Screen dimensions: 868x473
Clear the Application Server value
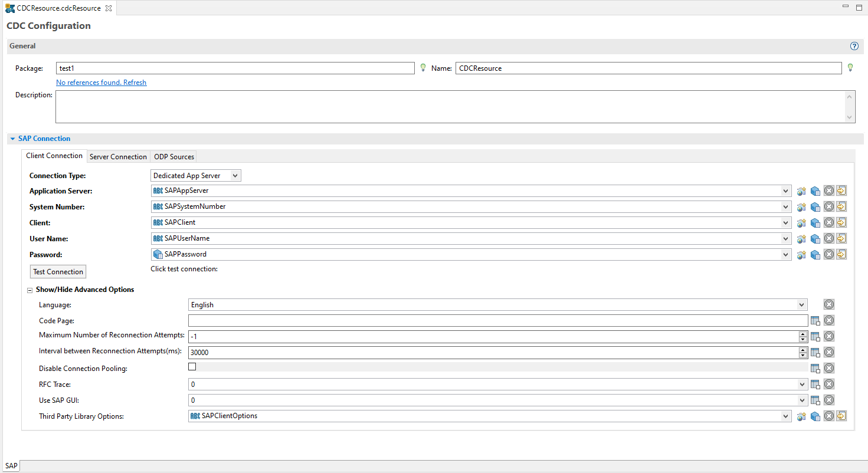829,191
